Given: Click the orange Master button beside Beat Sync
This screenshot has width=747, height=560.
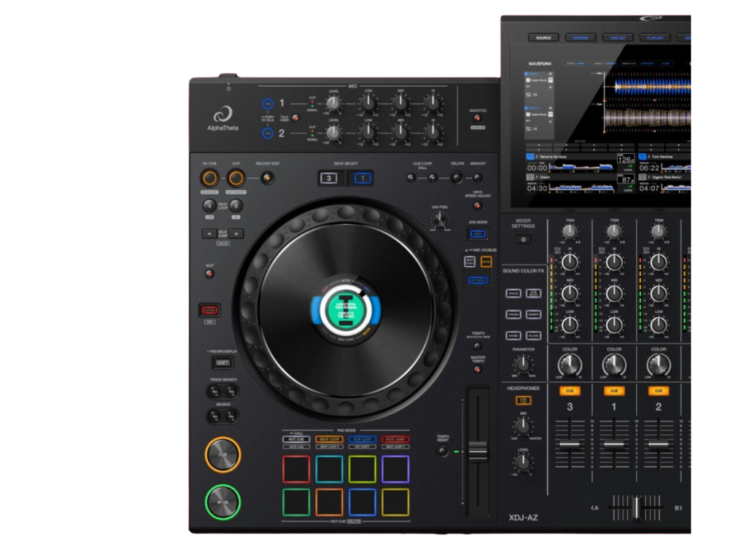Looking at the screenshot, I should 486,262.
